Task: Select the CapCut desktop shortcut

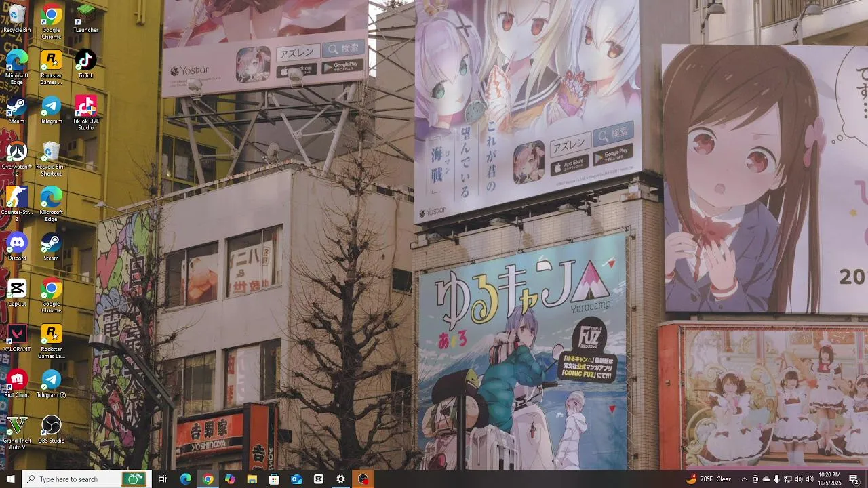Action: pos(17,292)
